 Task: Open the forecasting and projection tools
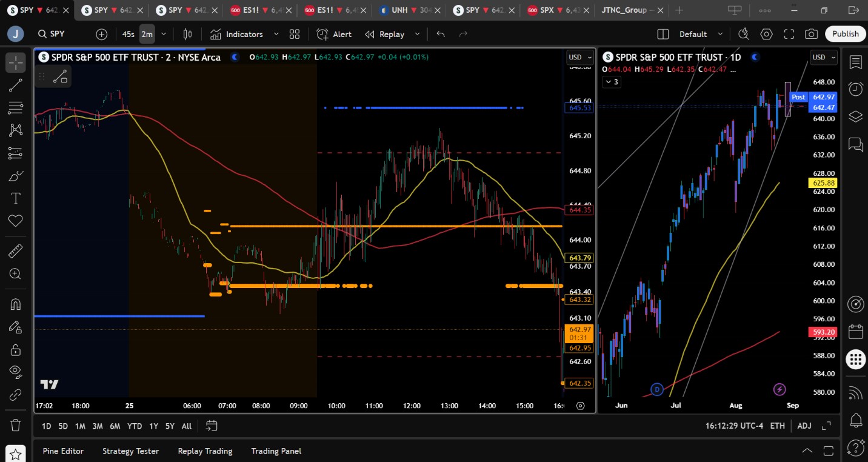16,153
